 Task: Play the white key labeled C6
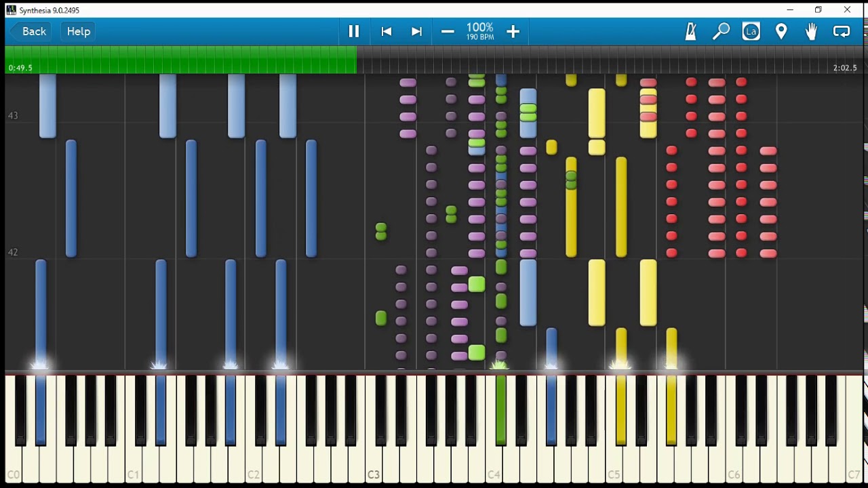734,464
